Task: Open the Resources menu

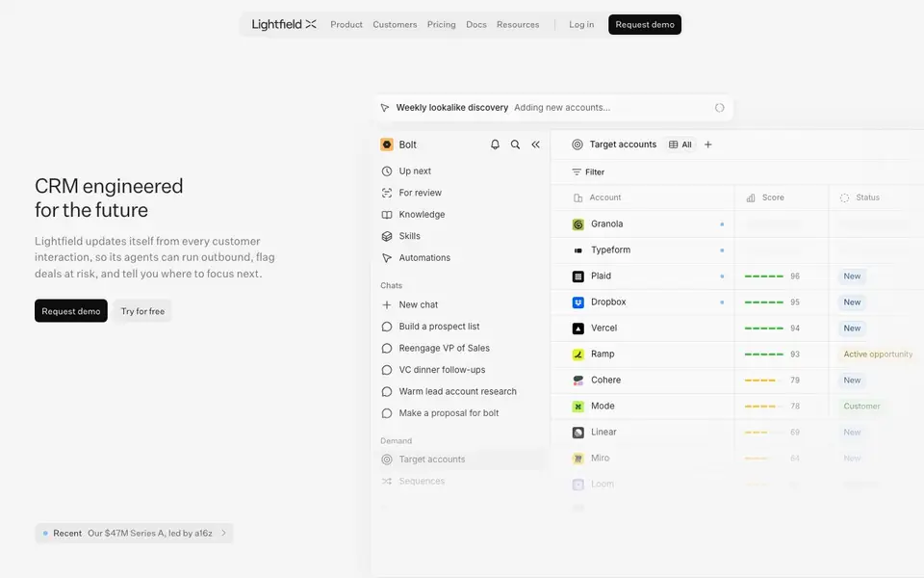Action: click(x=518, y=25)
